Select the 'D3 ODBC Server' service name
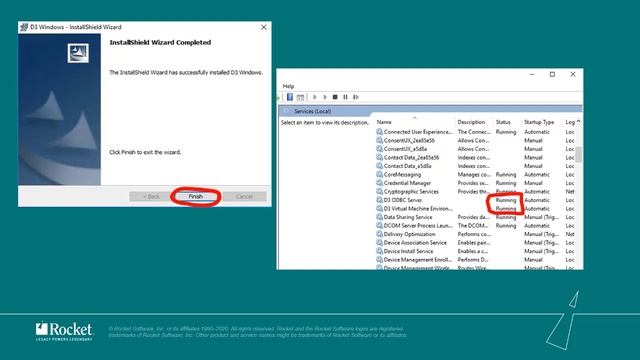The image size is (640, 360). coord(403,200)
